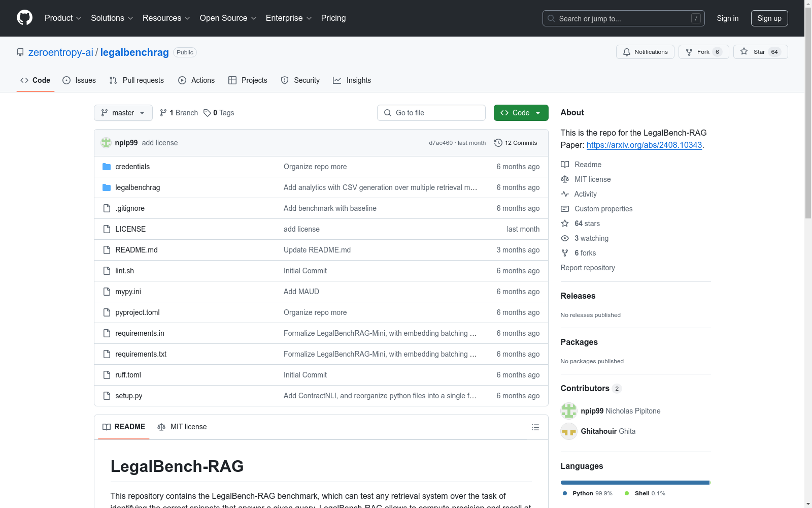Click the credentials folder icon
Viewport: 812px width, 508px height.
point(107,167)
